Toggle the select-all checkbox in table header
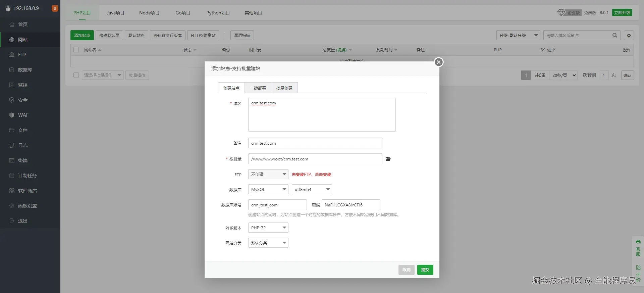The width and height of the screenshot is (644, 293). [x=76, y=50]
